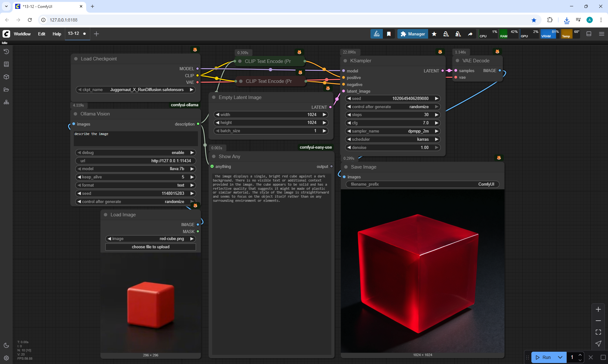Click the star favorites icon
This screenshot has height=364, width=608.
[x=434, y=34]
